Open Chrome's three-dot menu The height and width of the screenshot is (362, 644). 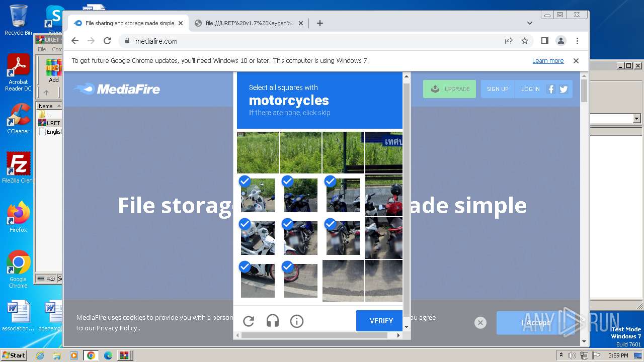pos(577,41)
